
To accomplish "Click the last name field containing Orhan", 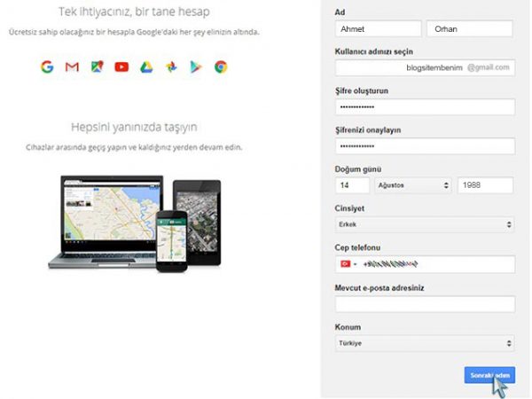I will (469, 29).
